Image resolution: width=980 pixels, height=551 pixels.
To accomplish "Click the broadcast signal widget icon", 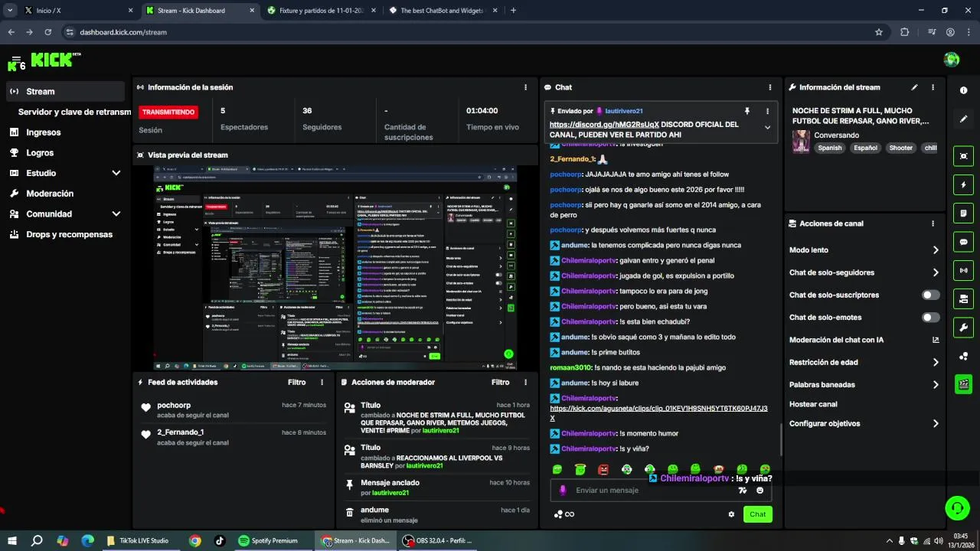I will pyautogui.click(x=963, y=270).
